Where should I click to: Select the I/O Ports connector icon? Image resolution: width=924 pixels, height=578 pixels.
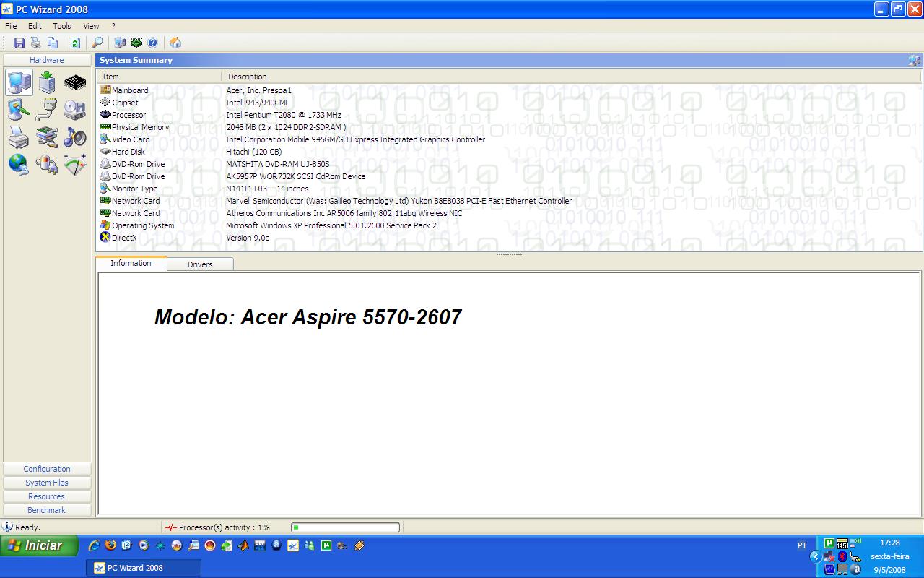tap(47, 110)
